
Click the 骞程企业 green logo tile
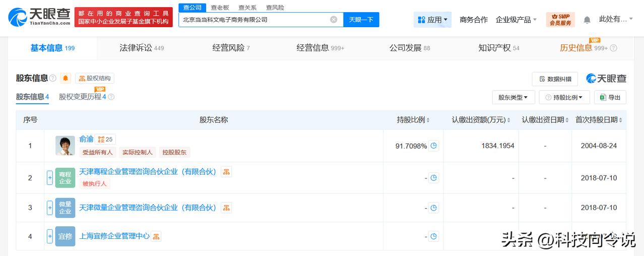coord(65,177)
